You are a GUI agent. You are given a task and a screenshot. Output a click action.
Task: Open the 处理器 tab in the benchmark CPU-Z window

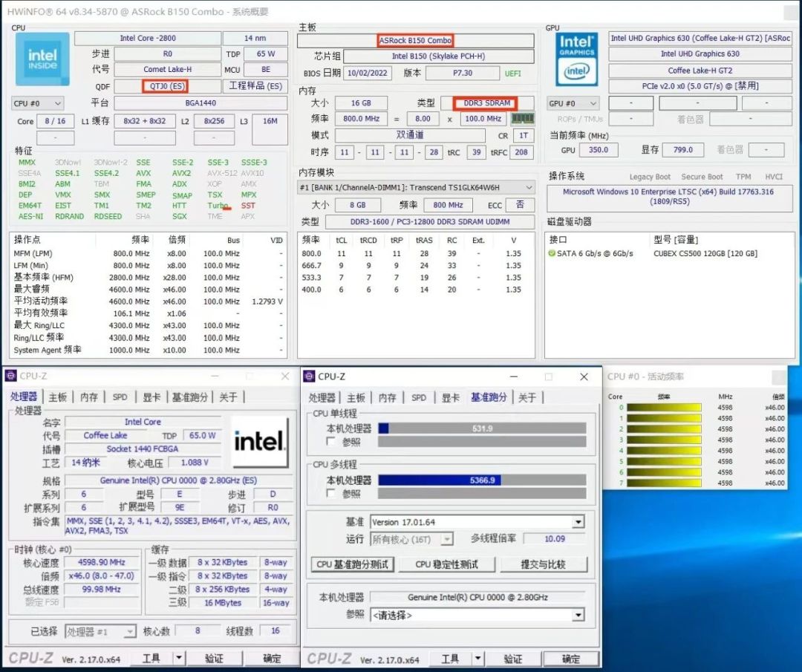coord(322,397)
